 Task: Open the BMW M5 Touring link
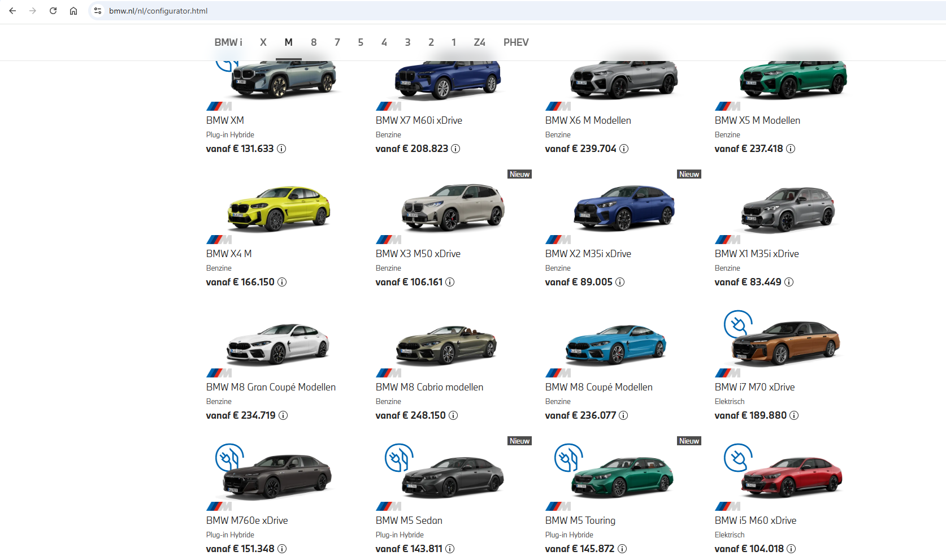pos(580,520)
